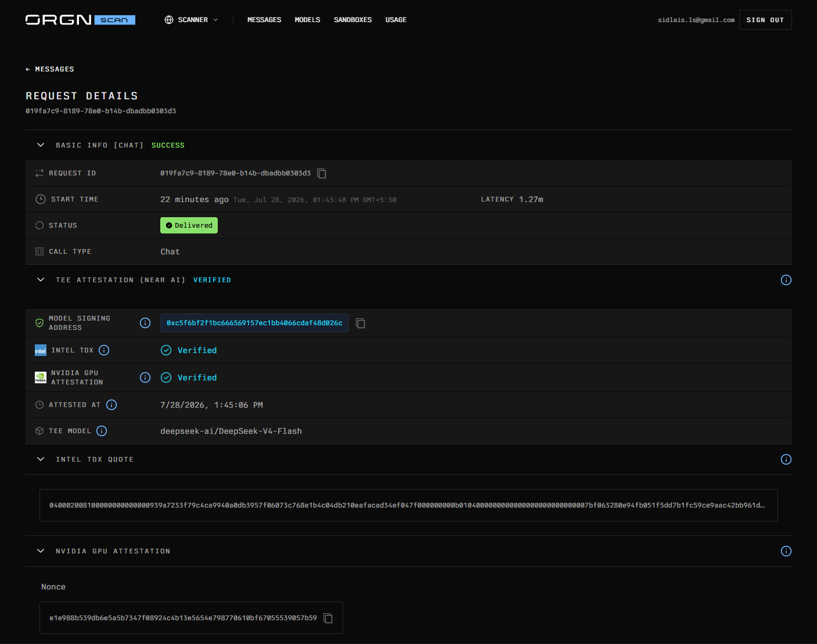Collapse the NVIDIA GPU Attestation section
This screenshot has width=817, height=644.
(x=41, y=551)
